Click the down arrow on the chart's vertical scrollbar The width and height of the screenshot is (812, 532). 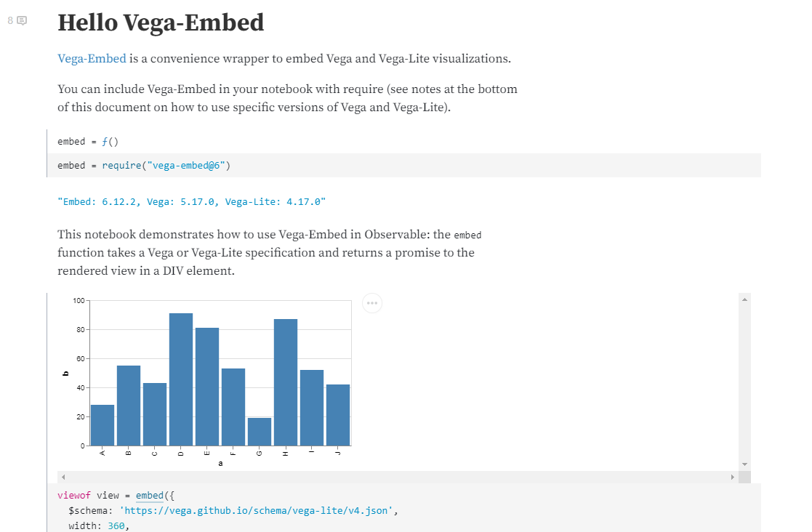(x=744, y=464)
